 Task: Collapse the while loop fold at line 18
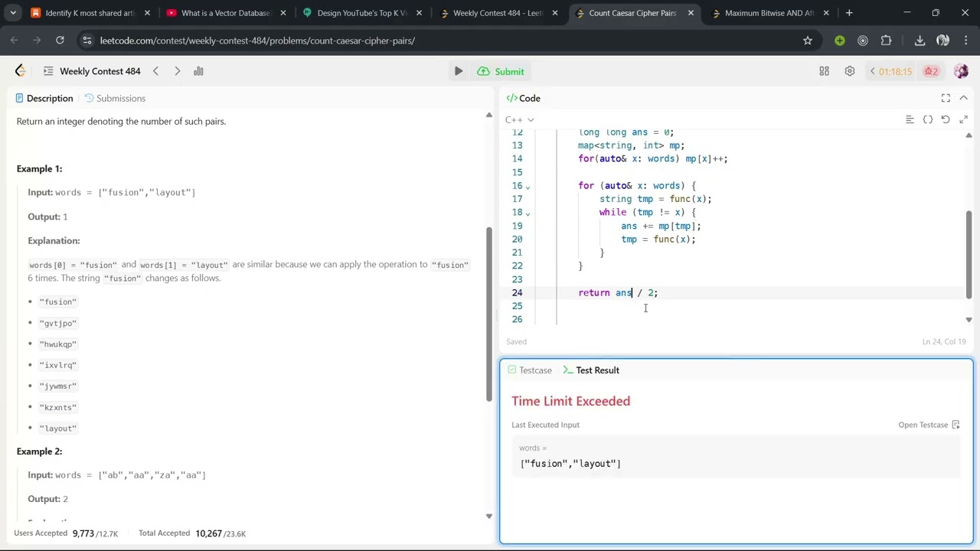tap(528, 213)
